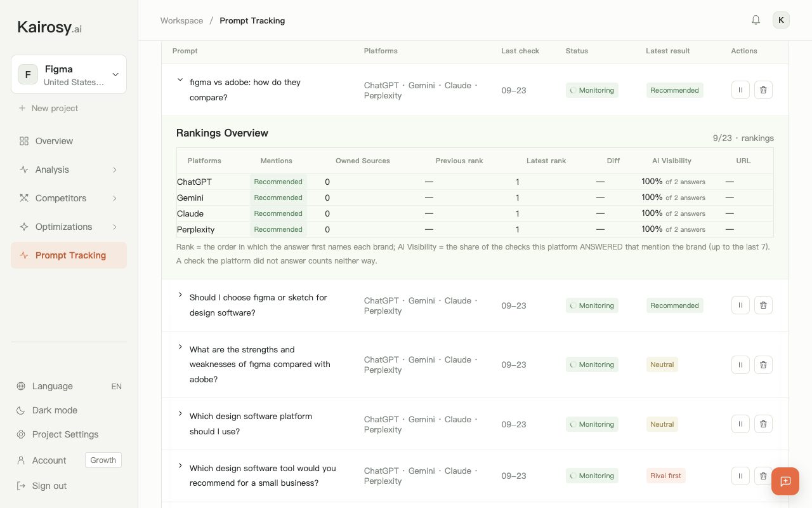Pause the 'small business' prompt
The width and height of the screenshot is (812, 508).
click(x=740, y=476)
